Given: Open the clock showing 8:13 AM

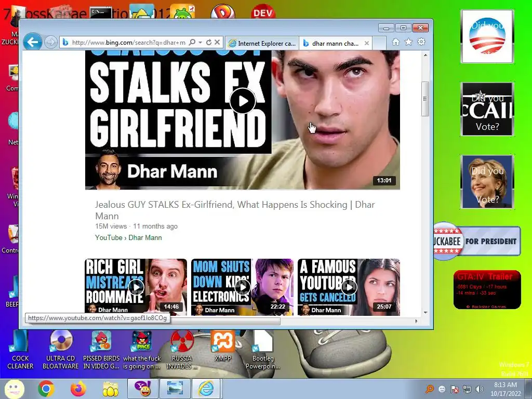Looking at the screenshot, I should (x=505, y=389).
